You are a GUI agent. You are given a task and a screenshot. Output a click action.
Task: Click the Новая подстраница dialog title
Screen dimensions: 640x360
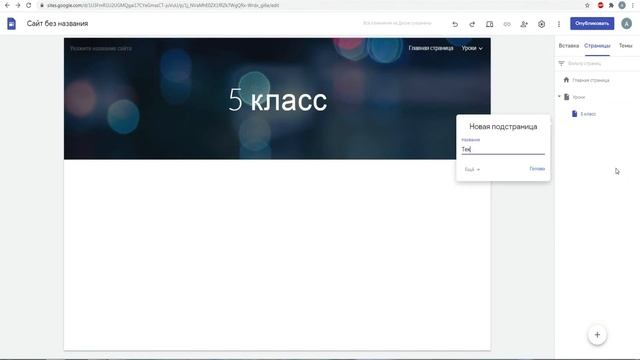[x=503, y=127]
